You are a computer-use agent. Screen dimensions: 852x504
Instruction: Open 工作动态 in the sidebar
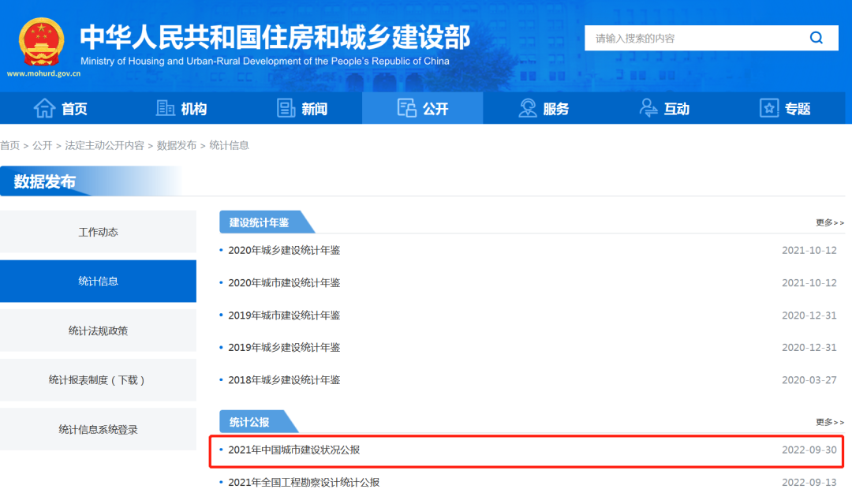tap(98, 232)
